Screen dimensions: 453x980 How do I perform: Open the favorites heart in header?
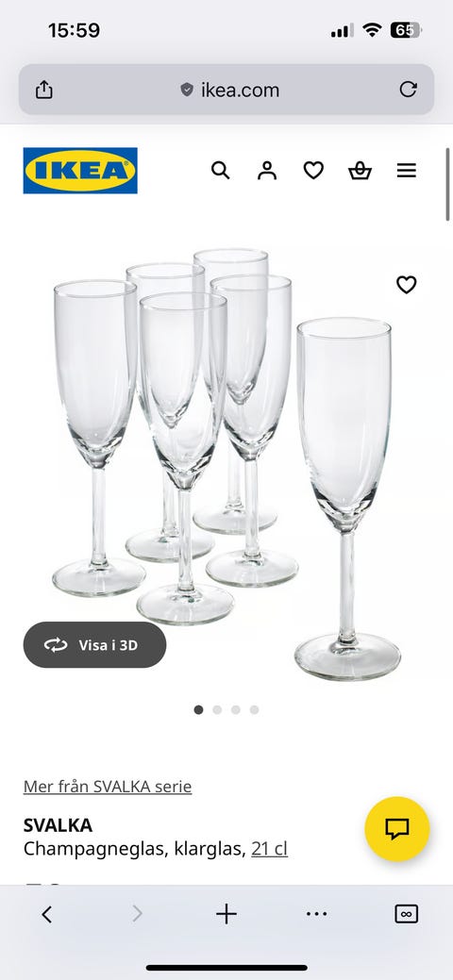tap(313, 170)
